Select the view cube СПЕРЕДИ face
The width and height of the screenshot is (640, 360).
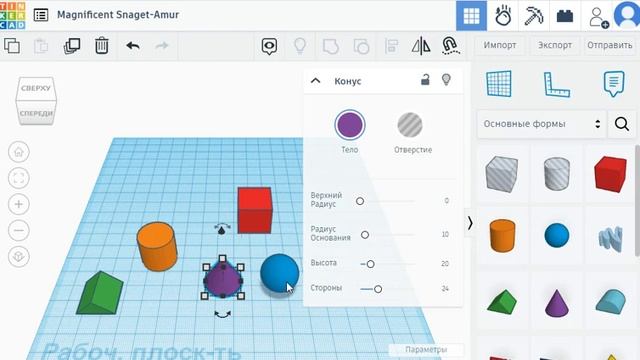(36, 113)
